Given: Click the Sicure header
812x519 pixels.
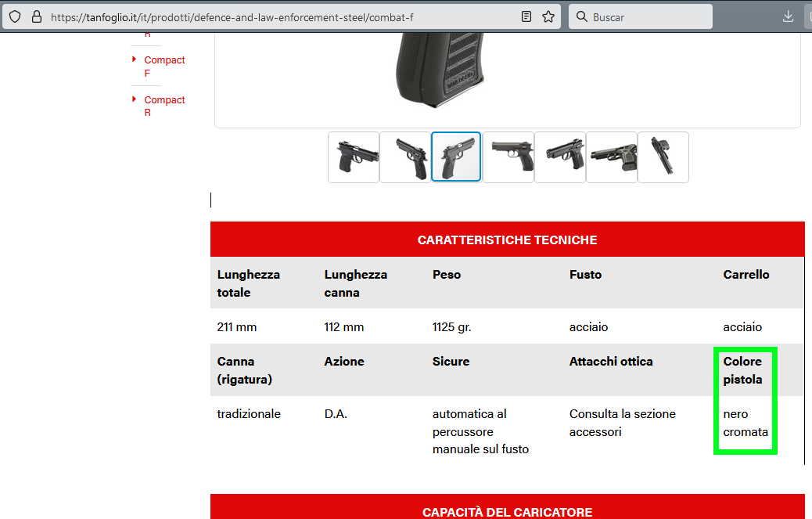Looking at the screenshot, I should point(451,362).
